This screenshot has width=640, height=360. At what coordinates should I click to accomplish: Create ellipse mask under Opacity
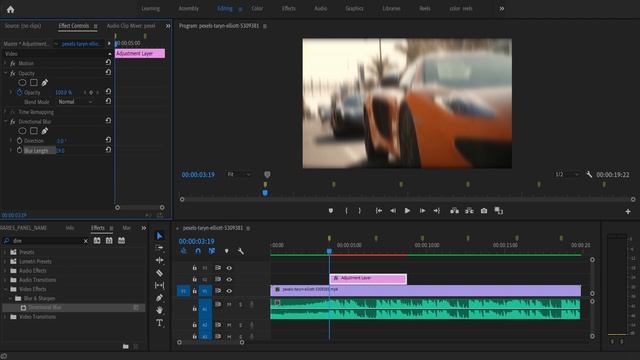pos(22,82)
